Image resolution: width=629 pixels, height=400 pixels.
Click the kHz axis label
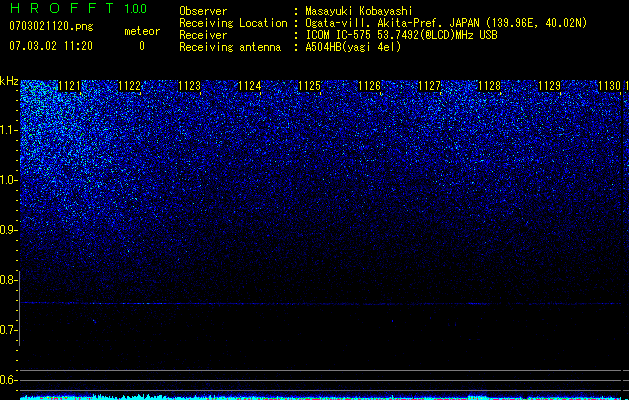coord(9,81)
